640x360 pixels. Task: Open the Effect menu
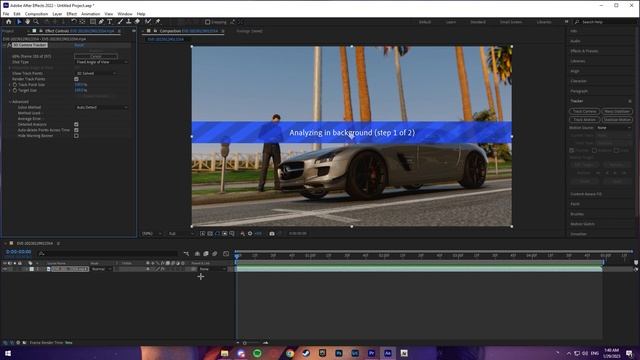71,14
